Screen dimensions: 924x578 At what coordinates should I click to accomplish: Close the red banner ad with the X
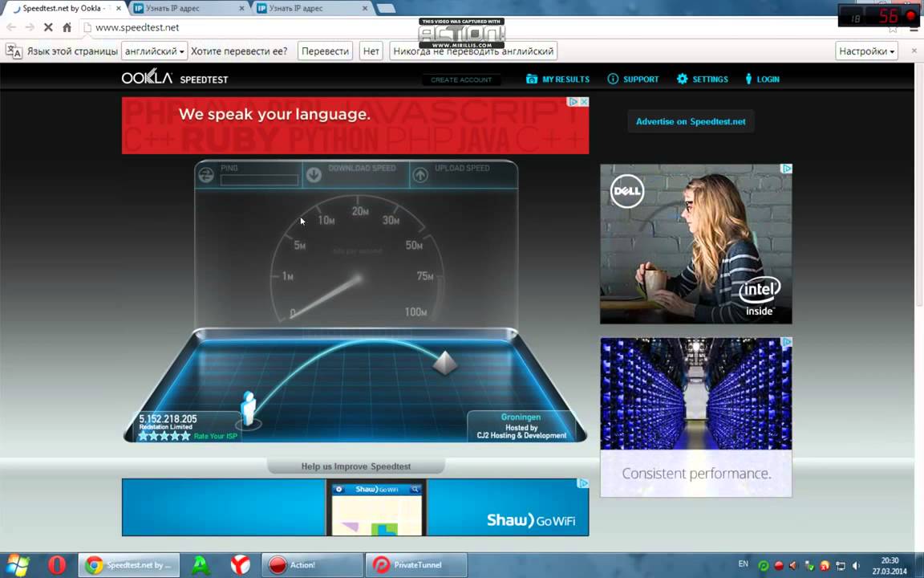pos(584,102)
